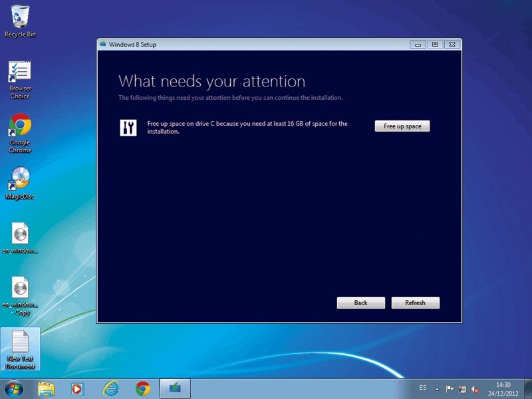Launch Windows Media Player from taskbar
Screen dimensions: 532x399
[x=78, y=389]
